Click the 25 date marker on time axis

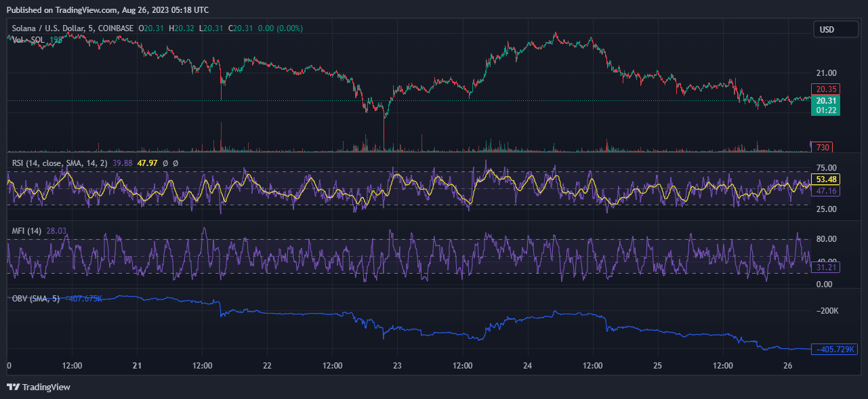click(657, 366)
